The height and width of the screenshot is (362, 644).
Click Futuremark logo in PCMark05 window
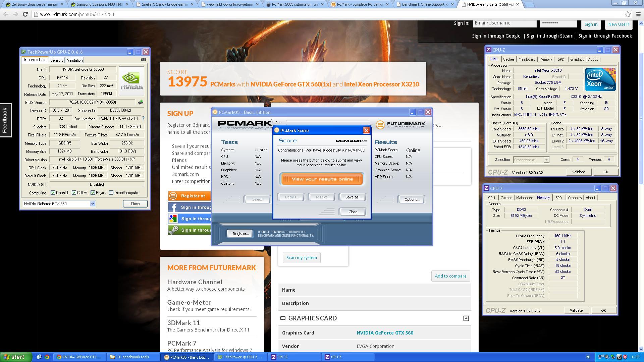pyautogui.click(x=401, y=125)
